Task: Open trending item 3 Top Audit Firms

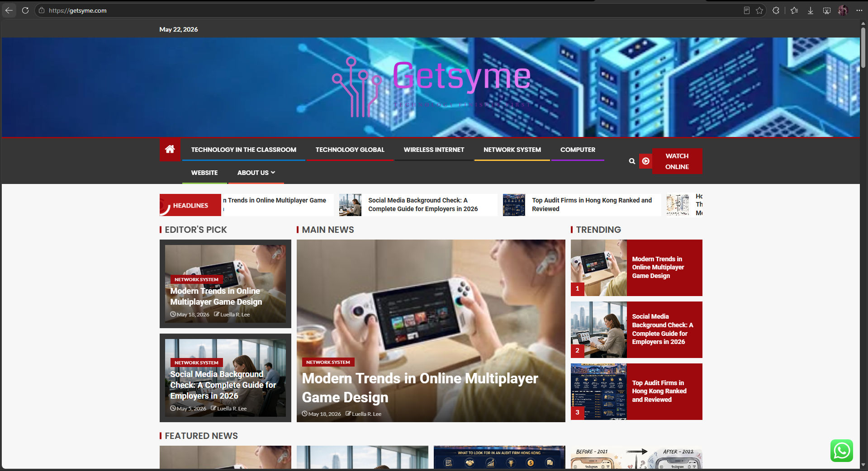Action: (659, 391)
